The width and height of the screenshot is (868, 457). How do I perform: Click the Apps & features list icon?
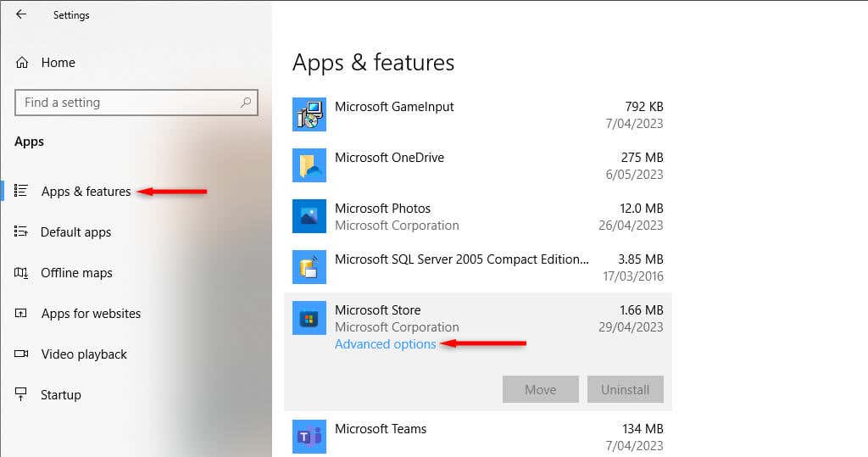tap(21, 191)
